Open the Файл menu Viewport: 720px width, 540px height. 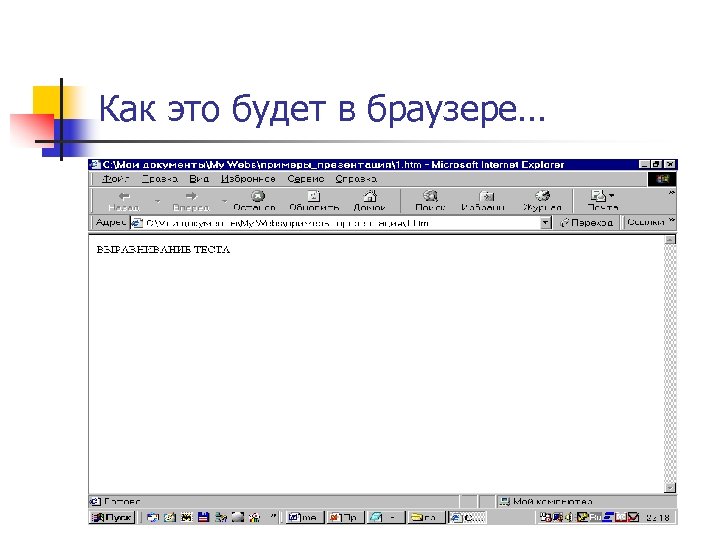point(115,179)
